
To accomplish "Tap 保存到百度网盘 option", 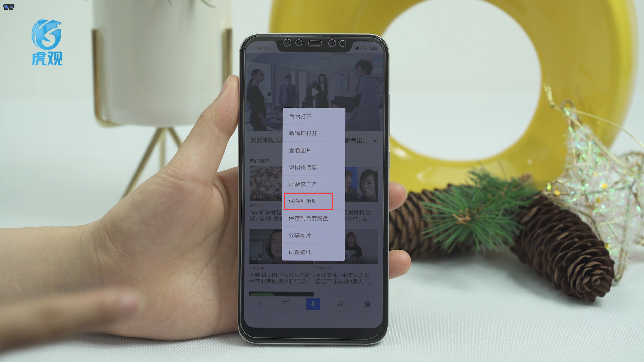I will [x=308, y=218].
